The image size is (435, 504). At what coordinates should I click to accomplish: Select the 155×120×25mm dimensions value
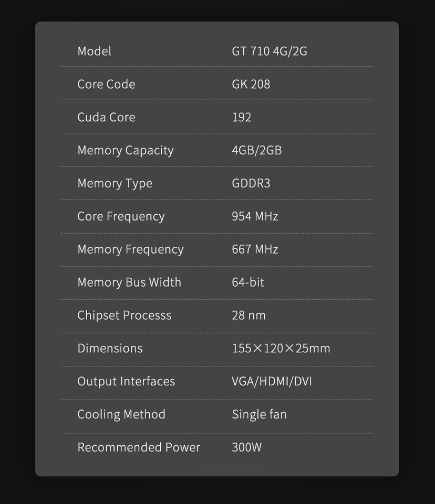coord(281,349)
